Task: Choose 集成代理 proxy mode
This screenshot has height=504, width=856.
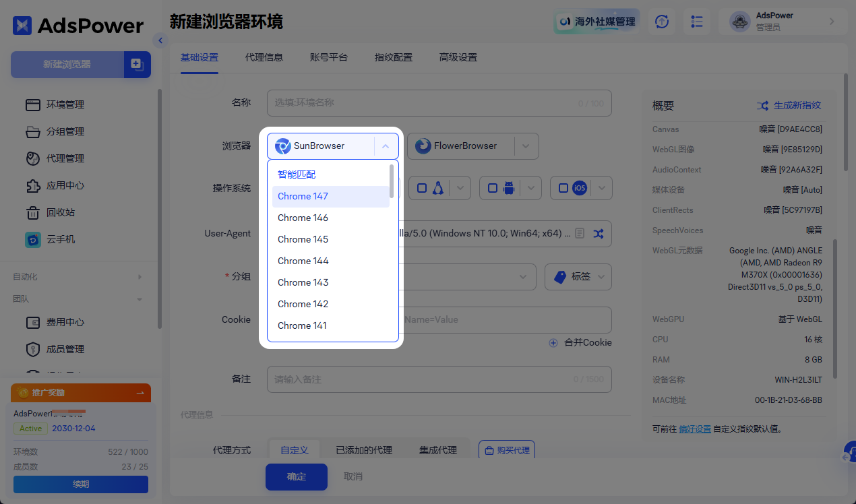Action: (438, 450)
